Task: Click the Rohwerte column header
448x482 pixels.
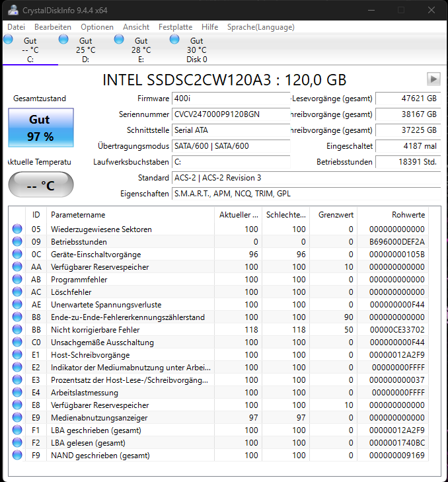Action: [392, 215]
